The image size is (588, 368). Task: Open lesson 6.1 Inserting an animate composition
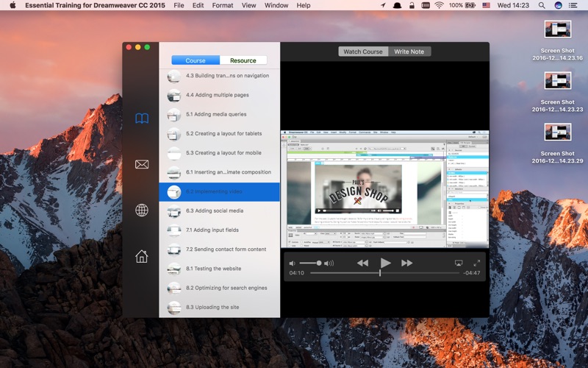click(x=219, y=172)
